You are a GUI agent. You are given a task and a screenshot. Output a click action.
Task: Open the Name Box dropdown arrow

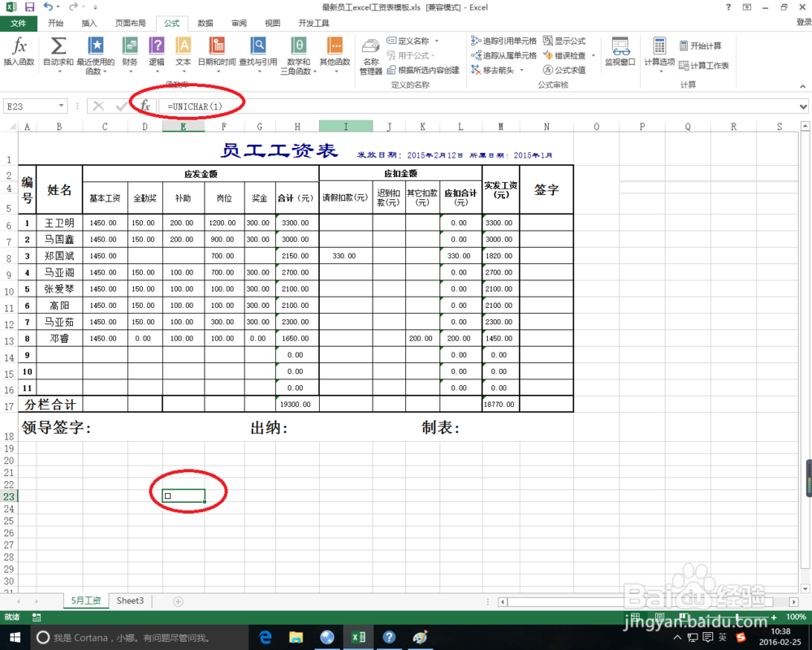point(61,106)
